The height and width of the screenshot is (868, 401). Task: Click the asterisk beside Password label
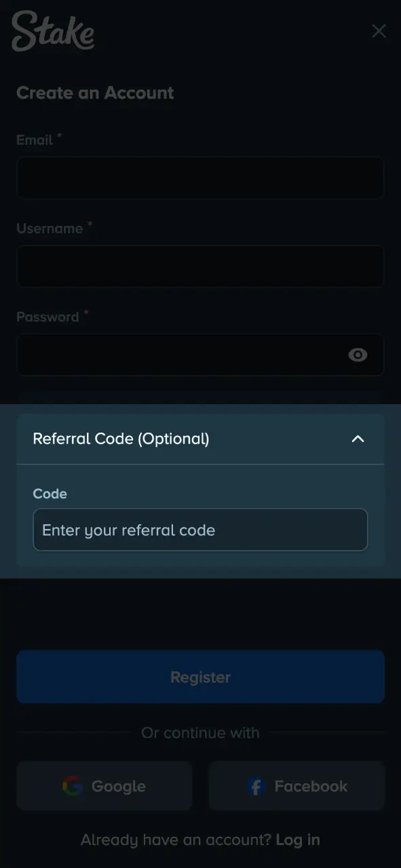click(86, 313)
